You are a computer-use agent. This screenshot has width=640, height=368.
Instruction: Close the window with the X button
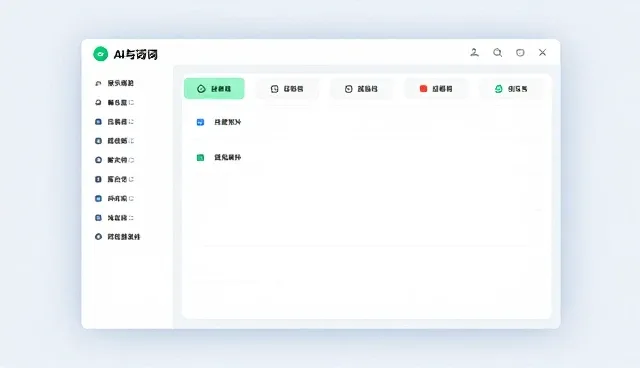(x=542, y=52)
